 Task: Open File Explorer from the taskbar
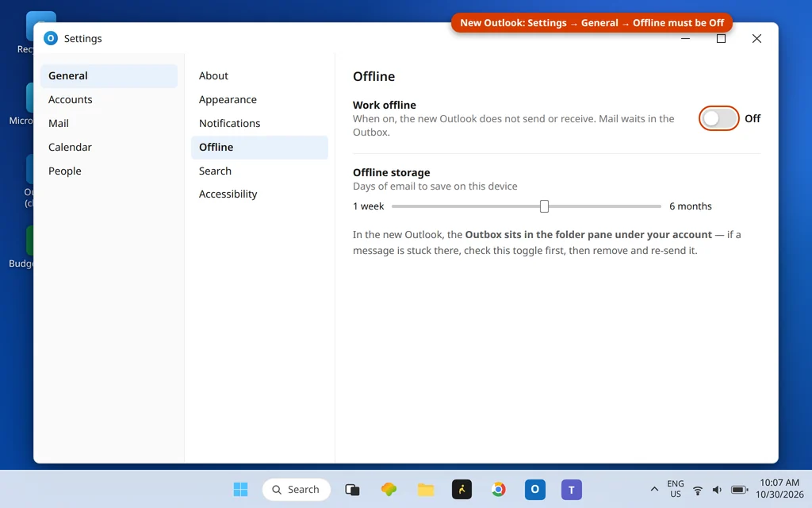click(x=426, y=489)
